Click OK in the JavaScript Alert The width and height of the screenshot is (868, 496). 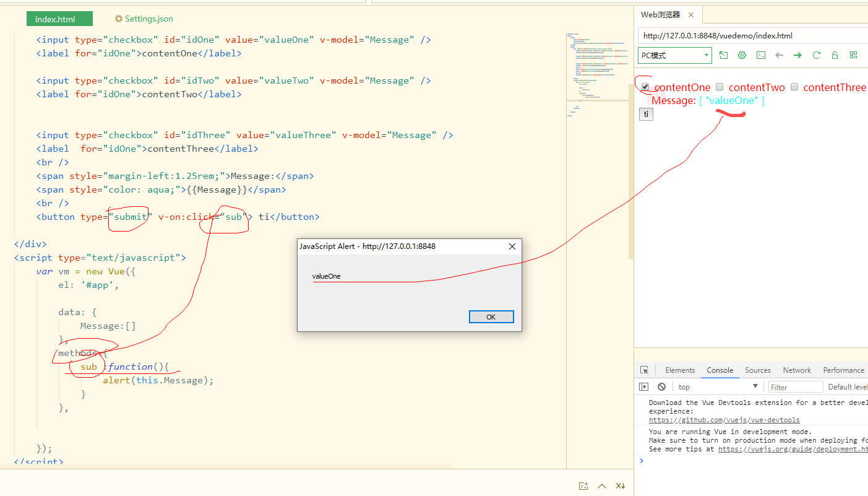pyautogui.click(x=491, y=317)
